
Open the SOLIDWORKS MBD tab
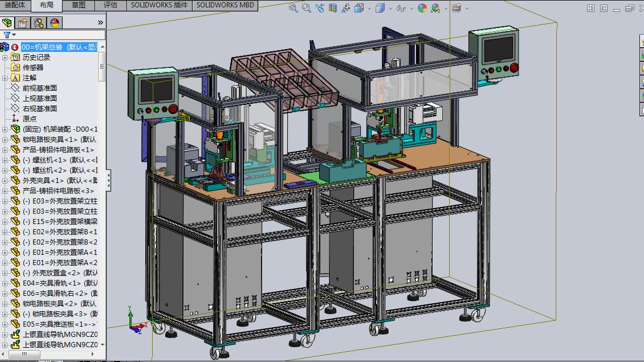coord(225,5)
